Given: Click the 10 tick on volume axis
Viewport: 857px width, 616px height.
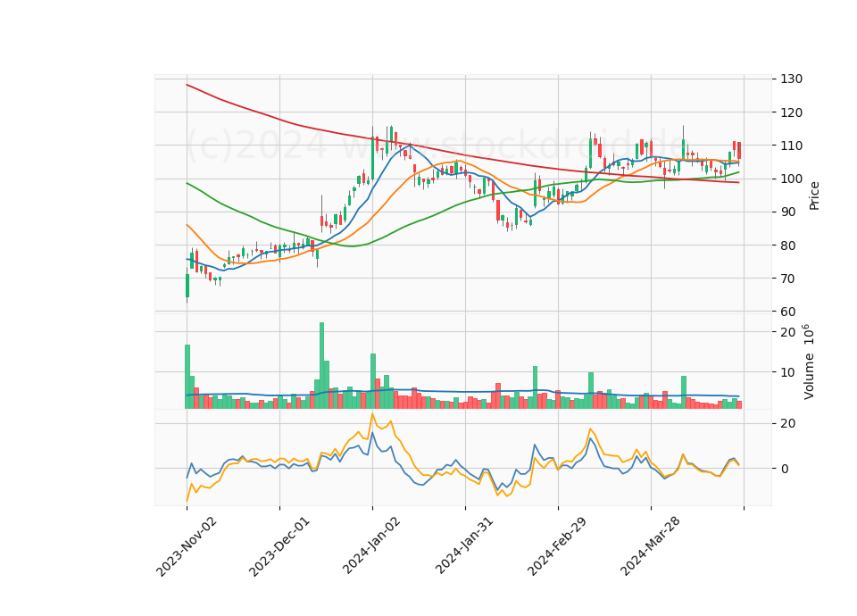Looking at the screenshot, I should [788, 372].
